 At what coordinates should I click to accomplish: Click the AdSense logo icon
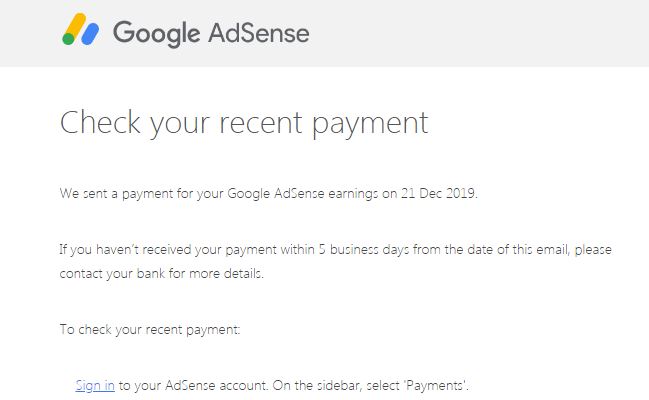[x=81, y=31]
